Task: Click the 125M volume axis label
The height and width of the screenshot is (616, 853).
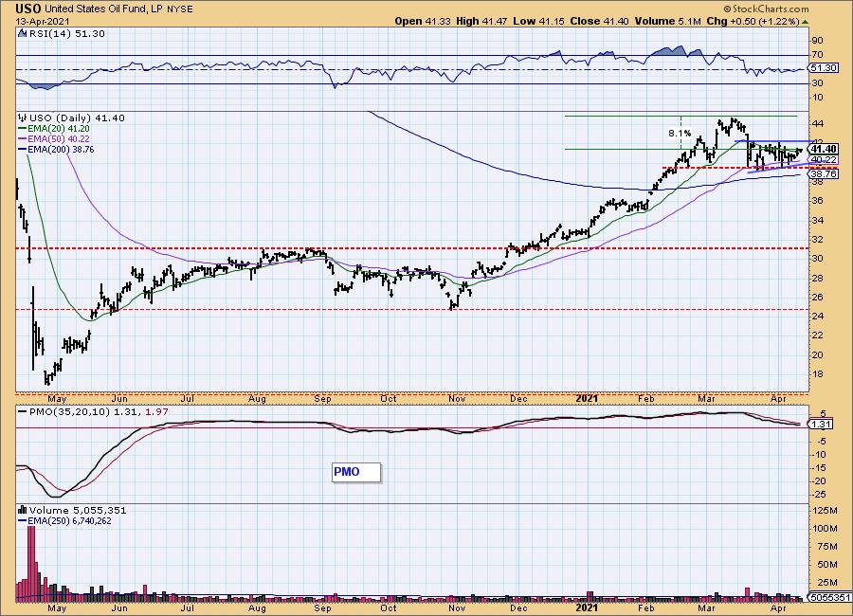Action: [826, 511]
